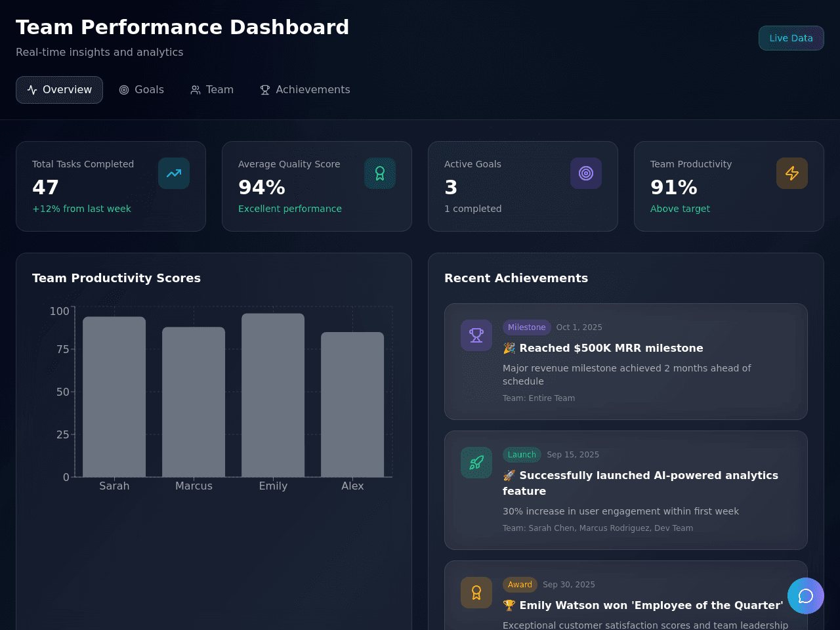This screenshot has width=840, height=630.
Task: Click '30% increase in user engagement' description
Action: [x=621, y=511]
